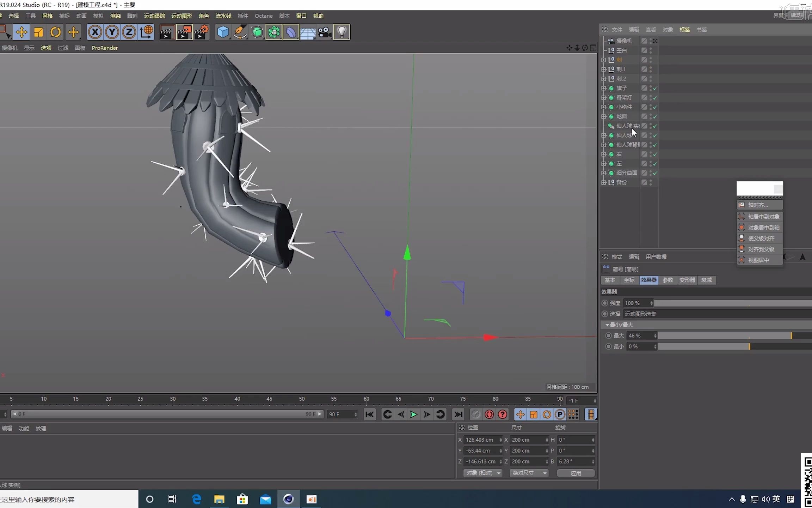Screen dimensions: 812x508
Task: Select the Rotate tool
Action: [x=56, y=32]
